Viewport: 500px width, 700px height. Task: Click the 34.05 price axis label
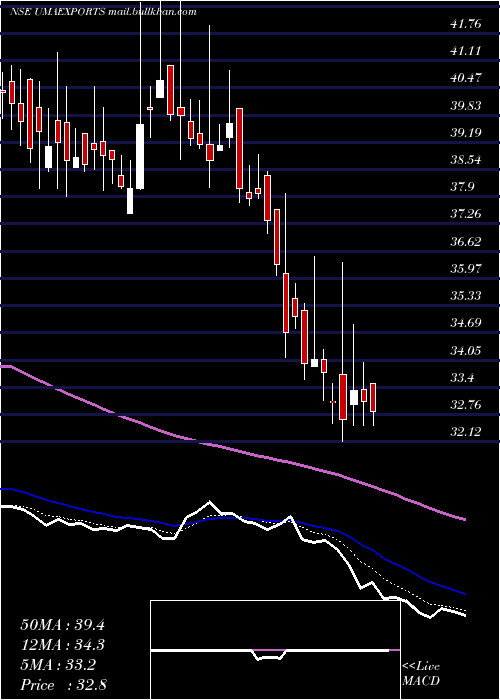tap(466, 350)
